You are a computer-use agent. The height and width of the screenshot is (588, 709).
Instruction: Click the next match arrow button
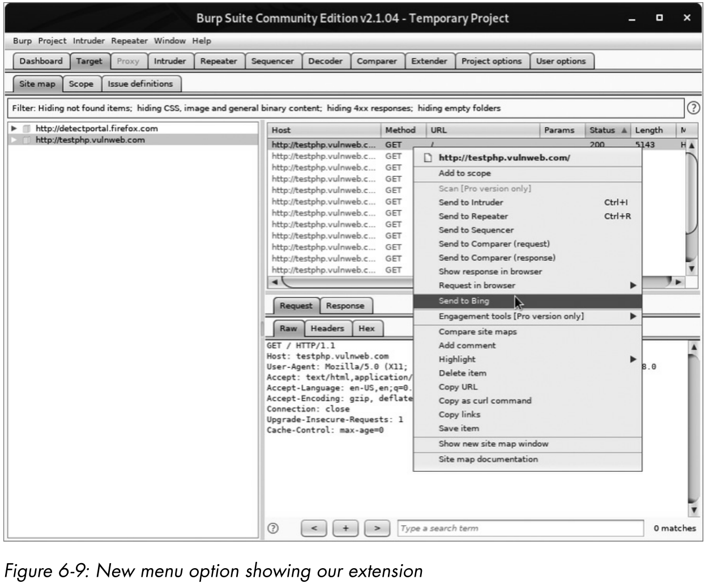point(377,528)
